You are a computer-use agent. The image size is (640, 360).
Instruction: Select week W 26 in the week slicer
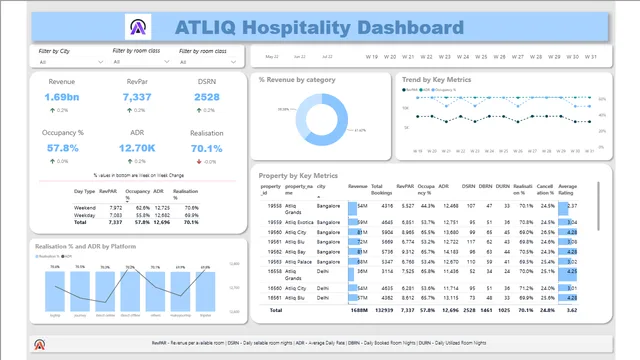[499, 57]
